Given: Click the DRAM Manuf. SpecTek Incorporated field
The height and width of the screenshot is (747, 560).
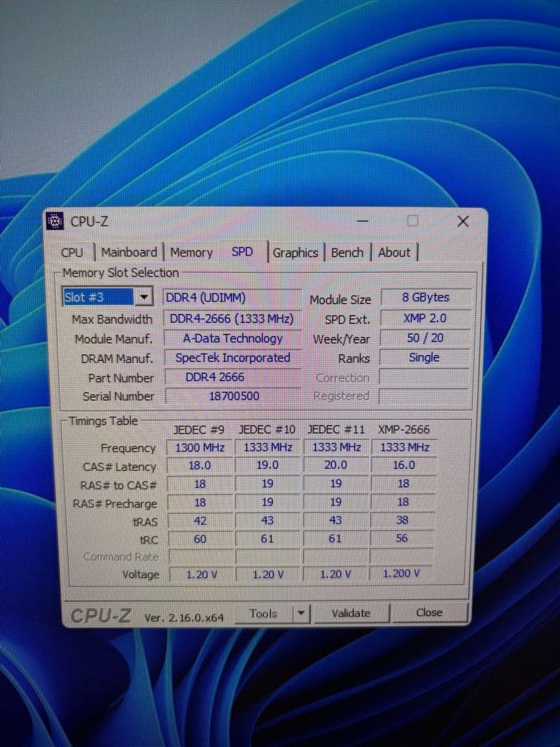Looking at the screenshot, I should coord(233,358).
